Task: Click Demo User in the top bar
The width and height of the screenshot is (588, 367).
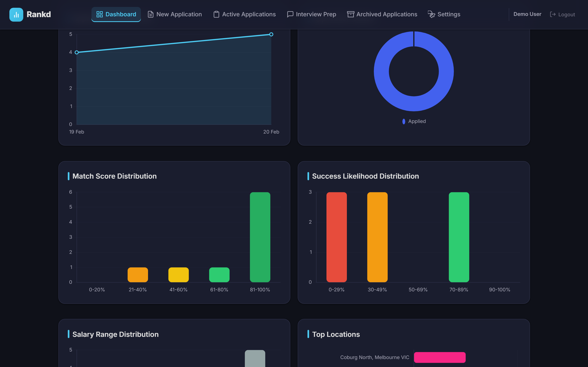Action: tap(527, 14)
